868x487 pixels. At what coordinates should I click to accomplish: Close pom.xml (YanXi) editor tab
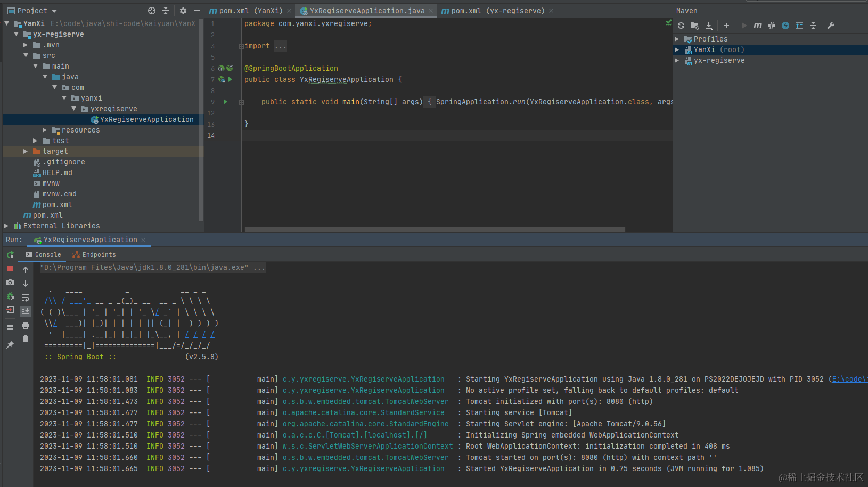(x=289, y=11)
